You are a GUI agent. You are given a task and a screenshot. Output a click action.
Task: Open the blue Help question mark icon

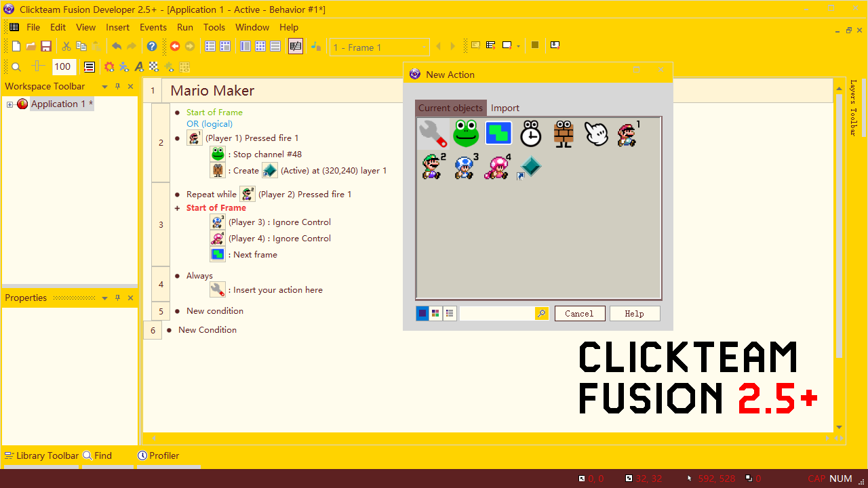click(x=152, y=46)
